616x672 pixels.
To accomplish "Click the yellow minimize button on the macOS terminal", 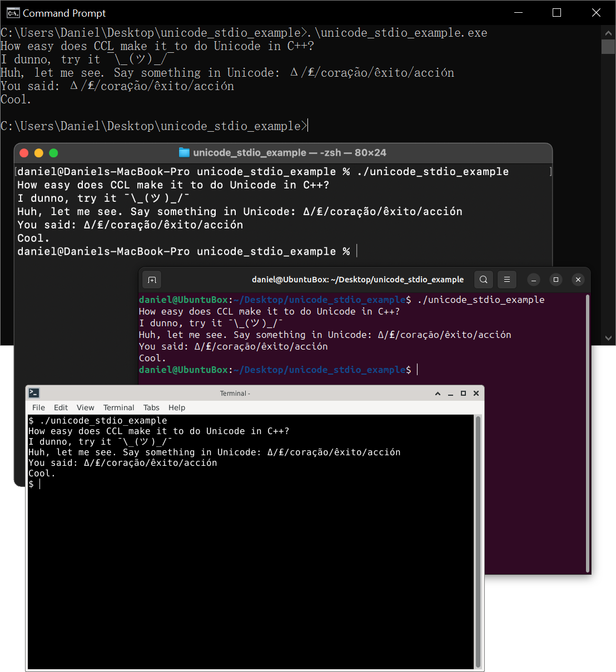I will point(38,152).
